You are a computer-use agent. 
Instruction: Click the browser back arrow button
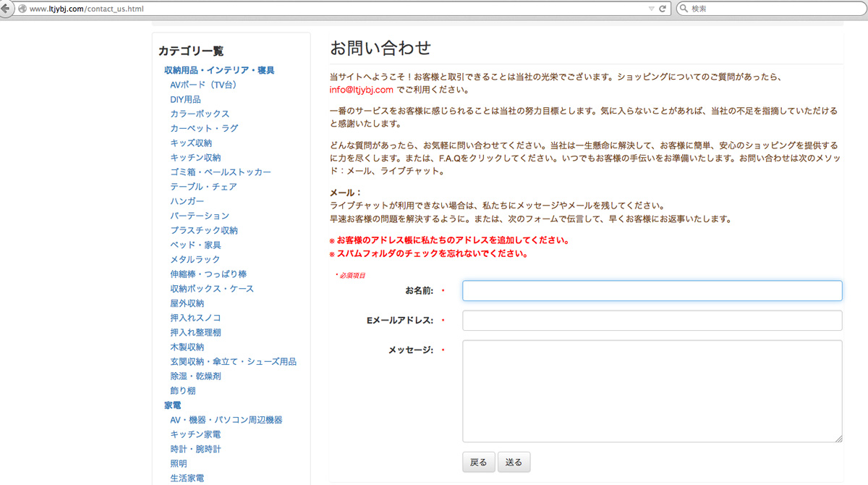click(x=6, y=9)
